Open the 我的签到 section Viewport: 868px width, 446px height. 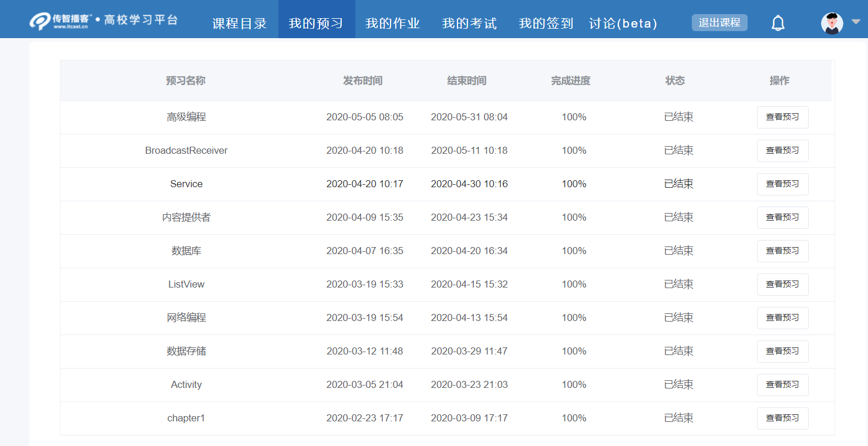click(x=545, y=22)
